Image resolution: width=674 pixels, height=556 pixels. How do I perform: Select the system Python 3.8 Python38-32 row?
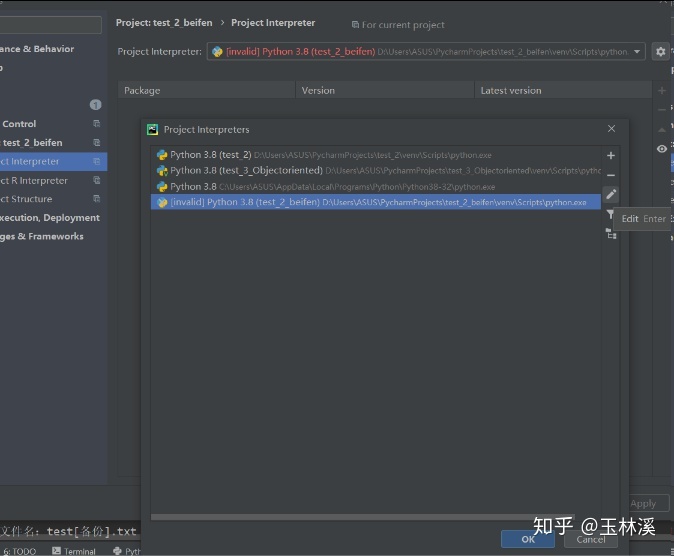(376, 187)
